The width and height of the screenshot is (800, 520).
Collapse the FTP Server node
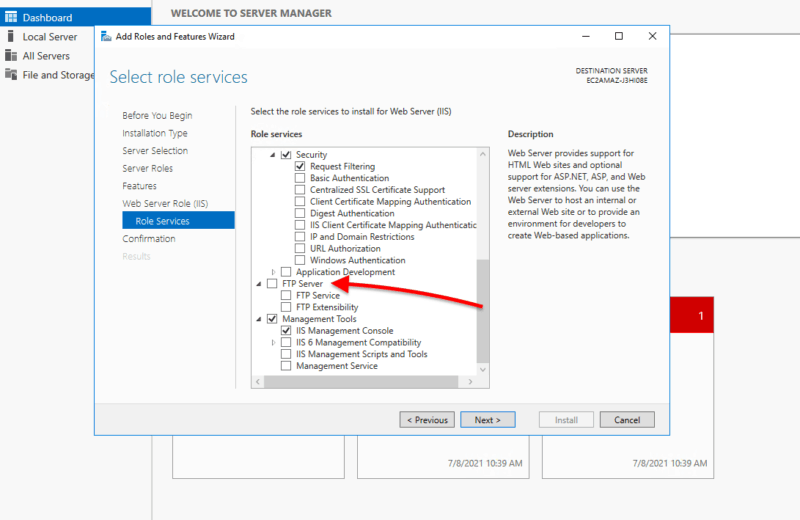(x=259, y=284)
